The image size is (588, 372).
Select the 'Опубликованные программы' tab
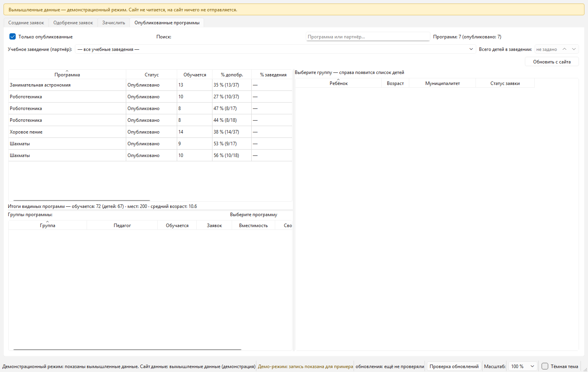tap(167, 23)
